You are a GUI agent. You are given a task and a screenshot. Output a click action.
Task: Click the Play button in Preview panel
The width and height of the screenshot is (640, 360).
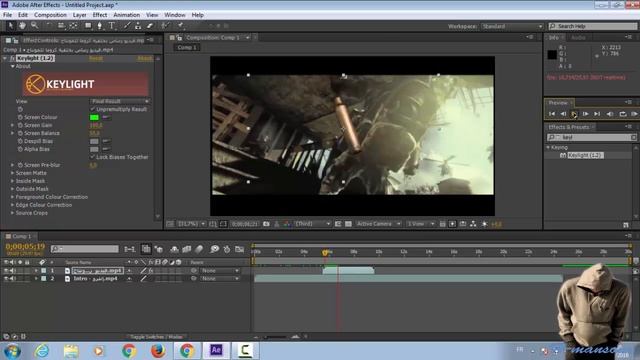pos(574,114)
